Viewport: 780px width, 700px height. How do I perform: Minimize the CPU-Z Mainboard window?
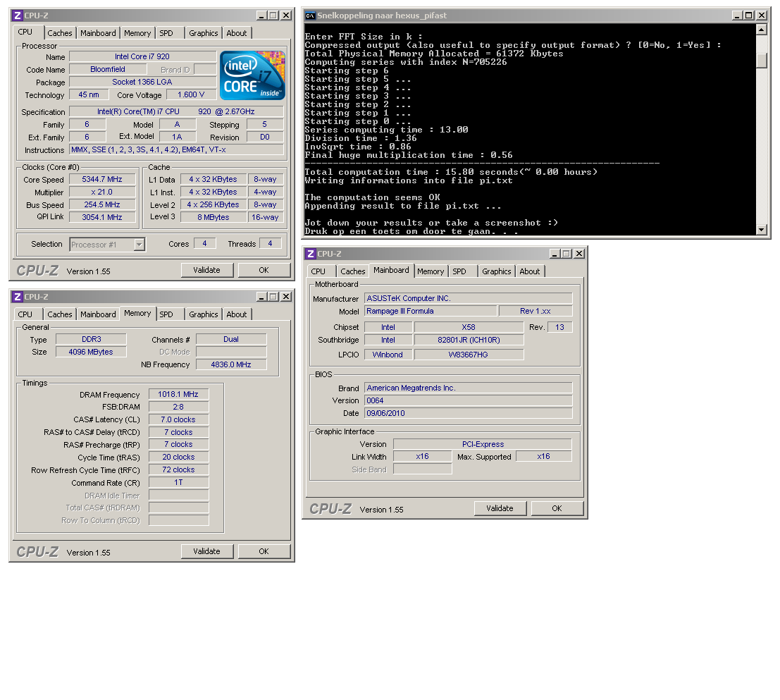pyautogui.click(x=555, y=254)
